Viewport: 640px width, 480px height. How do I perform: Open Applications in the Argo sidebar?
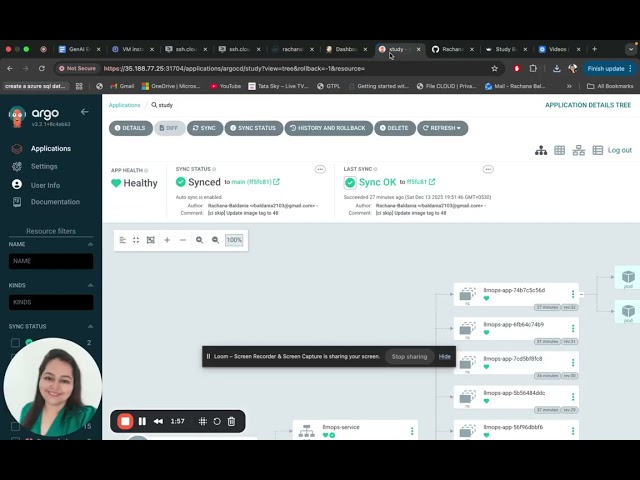(x=51, y=149)
